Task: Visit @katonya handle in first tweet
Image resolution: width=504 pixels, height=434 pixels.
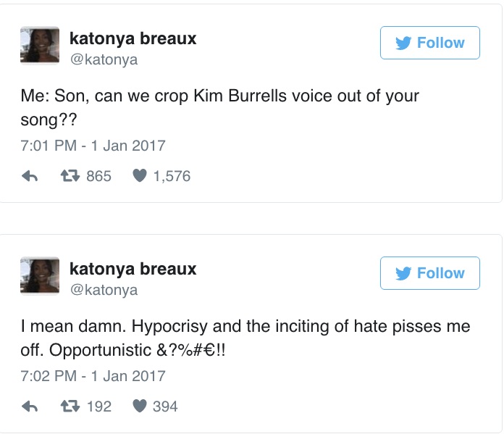Action: pyautogui.click(x=103, y=59)
